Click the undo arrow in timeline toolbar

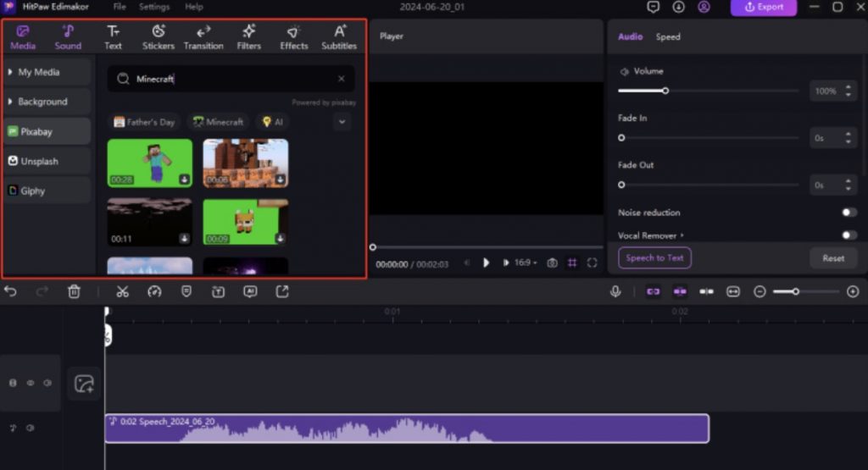point(11,291)
